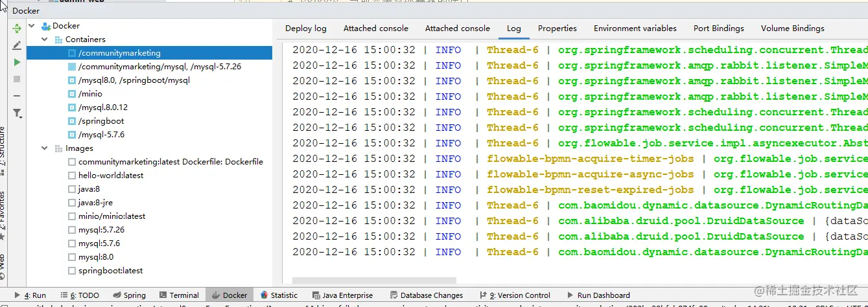Switch to the Deploy log tab
The image size is (868, 307).
(x=306, y=28)
